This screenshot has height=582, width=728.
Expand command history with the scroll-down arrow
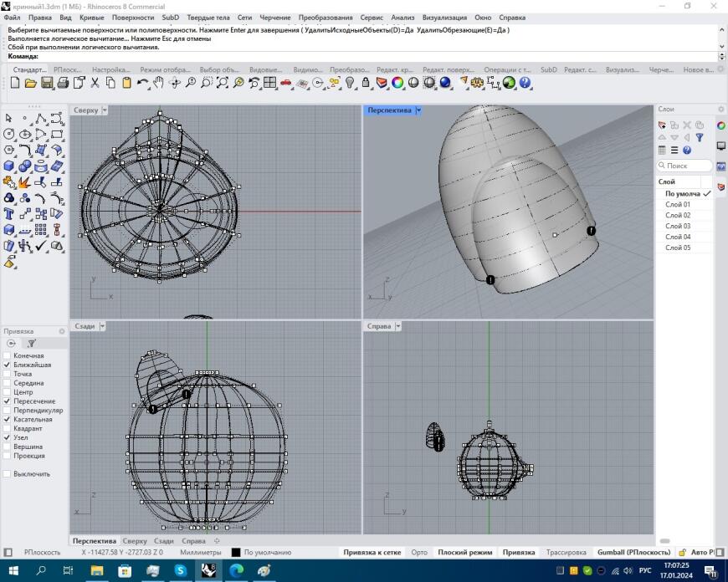(721, 47)
